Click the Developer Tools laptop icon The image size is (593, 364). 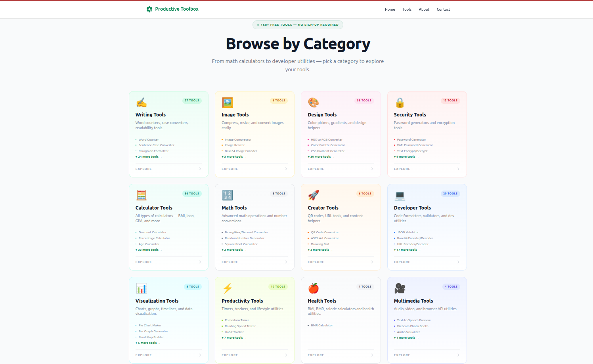coord(400,195)
